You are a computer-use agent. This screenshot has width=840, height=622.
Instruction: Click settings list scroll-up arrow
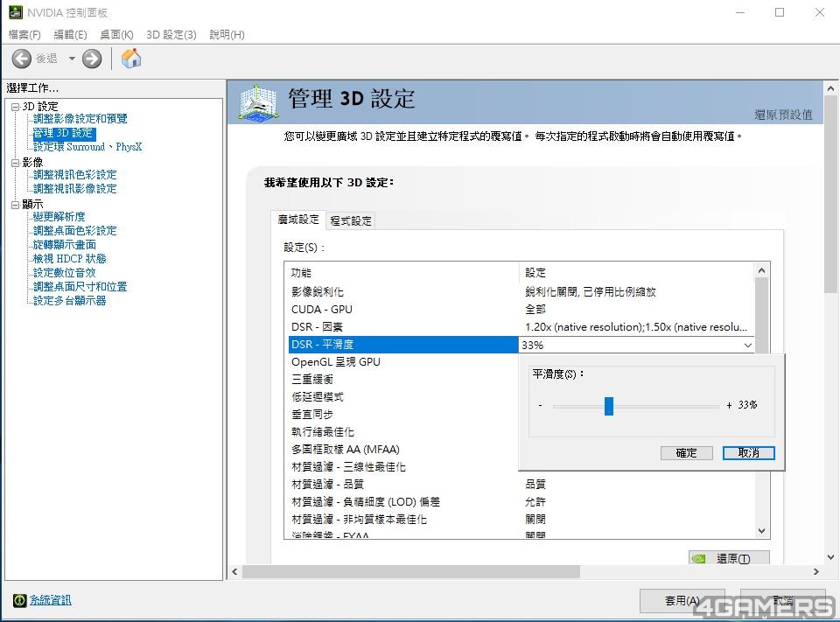762,270
